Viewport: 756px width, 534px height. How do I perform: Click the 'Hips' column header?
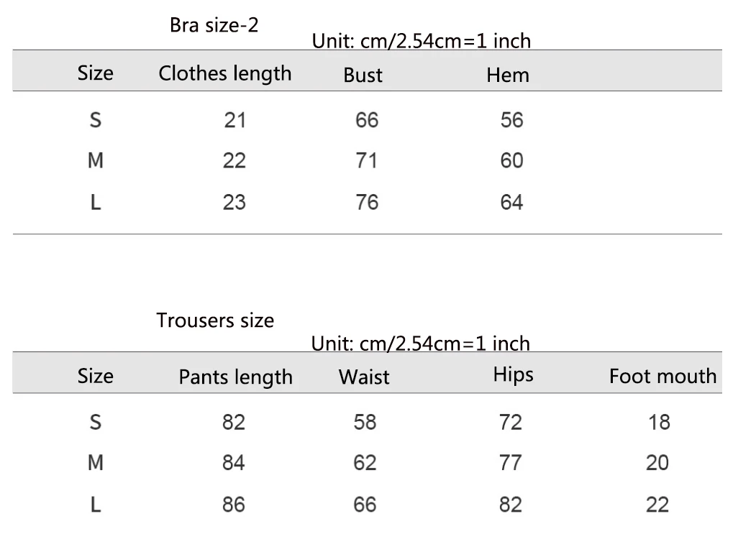coord(513,375)
